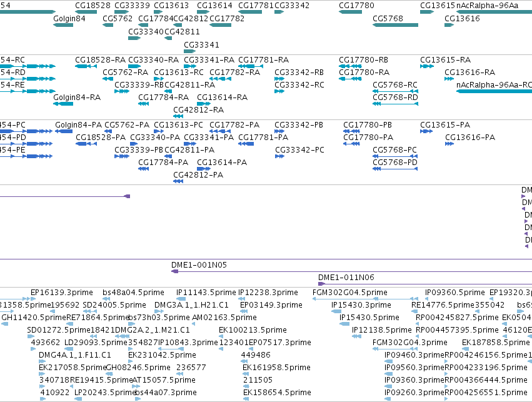Viewport: 532px width, 402px height.
Task: Select the CG13613 gene label
Action: pos(171,6)
